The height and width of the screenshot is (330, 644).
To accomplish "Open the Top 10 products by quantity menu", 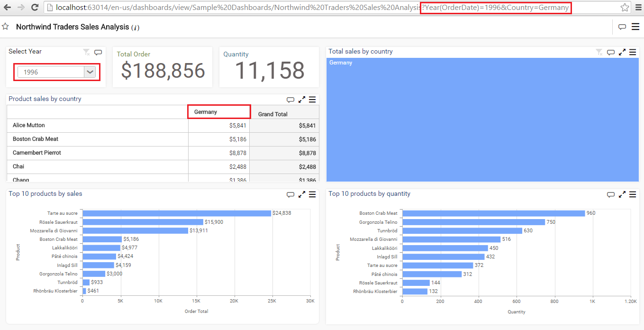I will 633,194.
